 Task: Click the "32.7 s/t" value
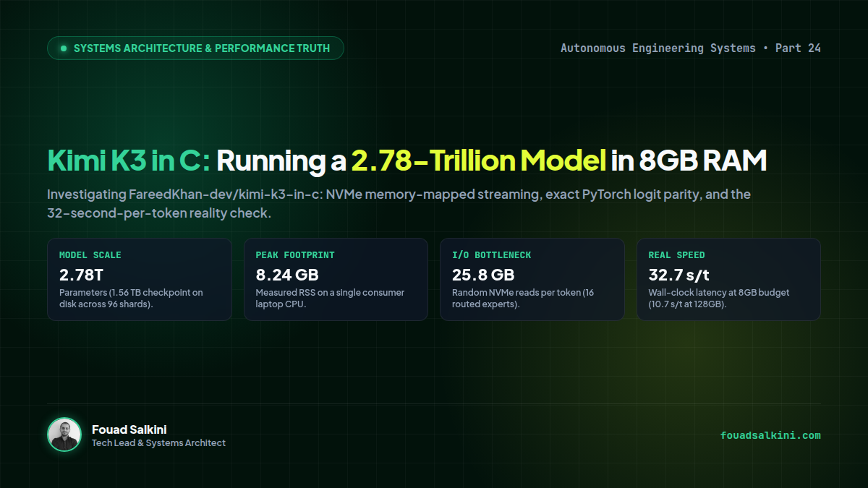point(678,275)
